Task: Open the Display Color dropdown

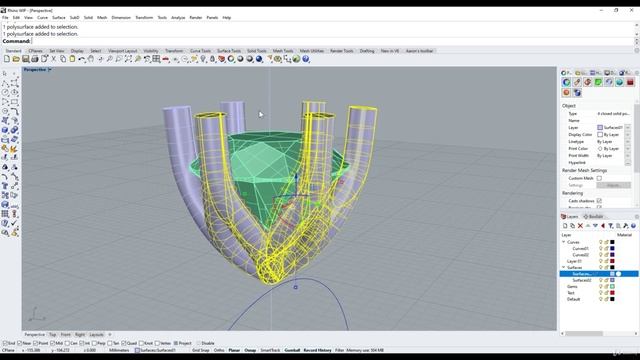Action: (x=627, y=134)
